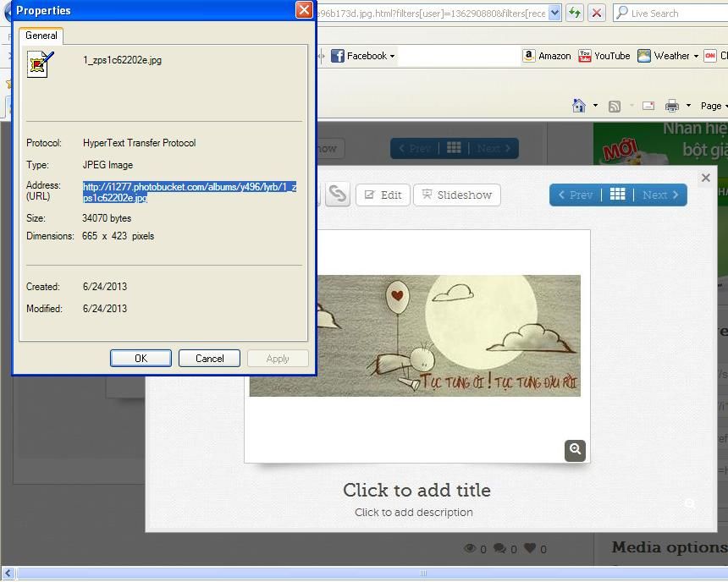Click the Read Mail icon
The image size is (728, 582).
648,106
